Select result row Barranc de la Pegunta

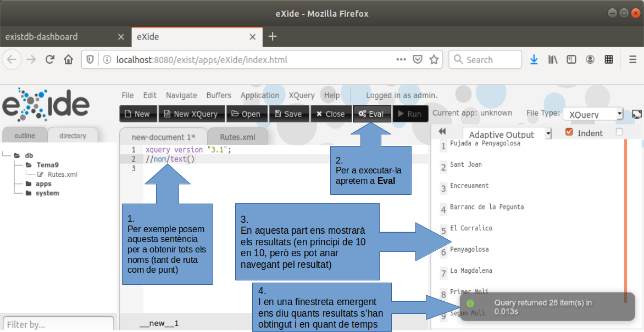click(487, 207)
